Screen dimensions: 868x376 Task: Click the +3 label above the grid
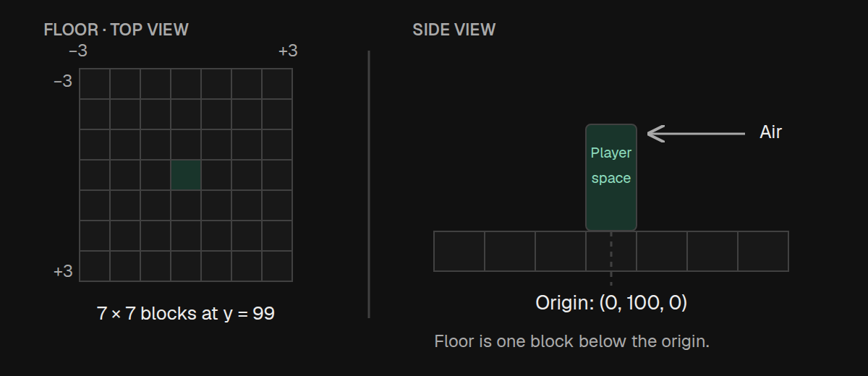[x=288, y=51]
